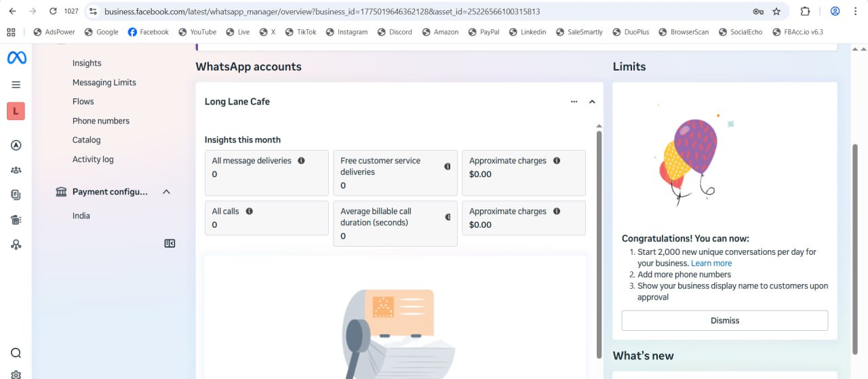Open the BrowserScan bookmark
The height and width of the screenshot is (379, 868).
click(683, 32)
